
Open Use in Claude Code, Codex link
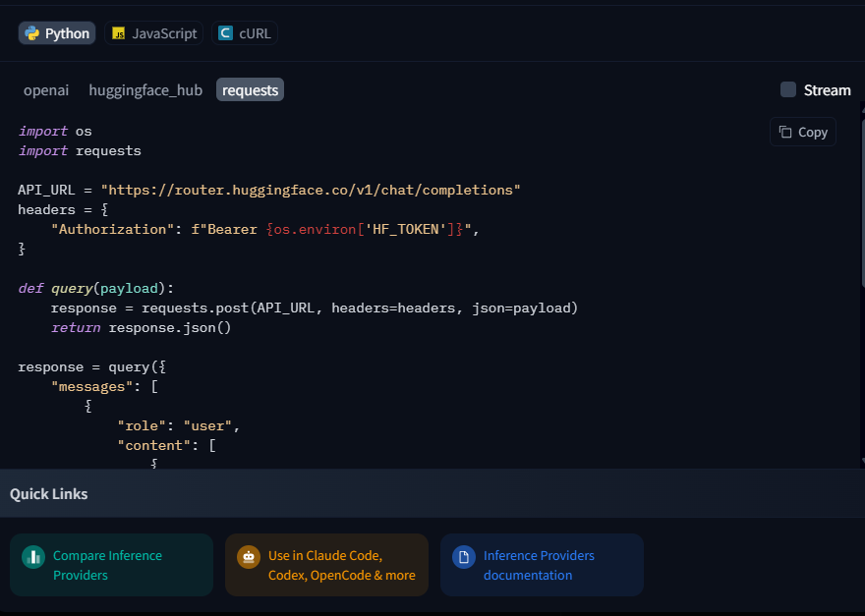(x=326, y=565)
